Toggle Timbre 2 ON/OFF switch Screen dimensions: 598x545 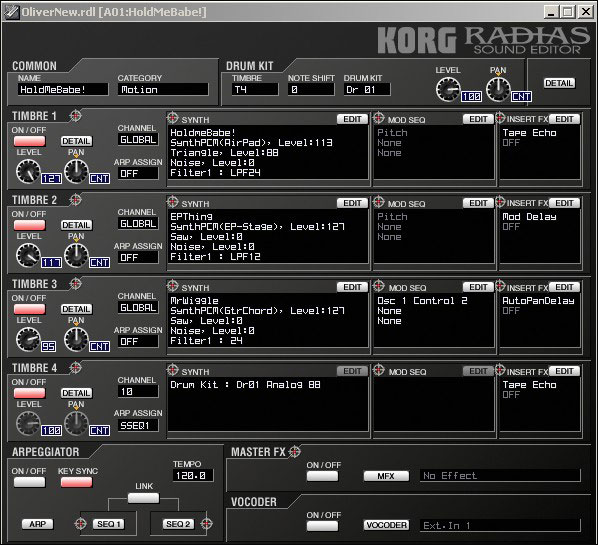point(29,225)
